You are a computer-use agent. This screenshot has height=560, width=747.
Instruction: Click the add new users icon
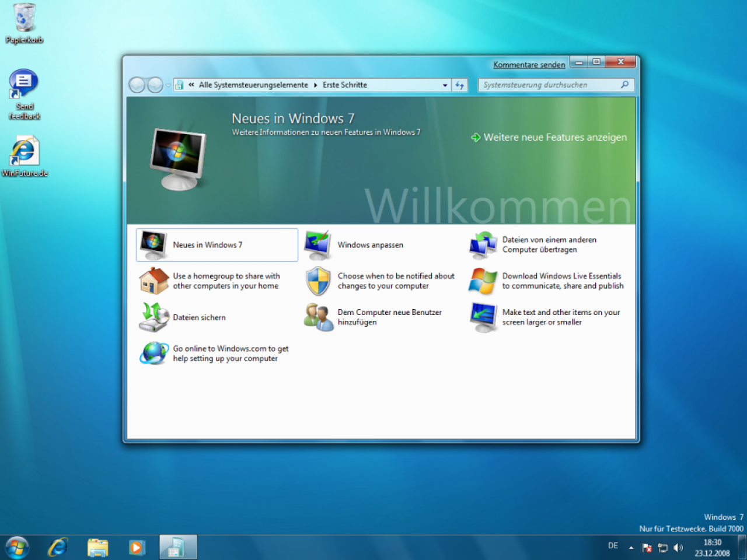pyautogui.click(x=319, y=317)
